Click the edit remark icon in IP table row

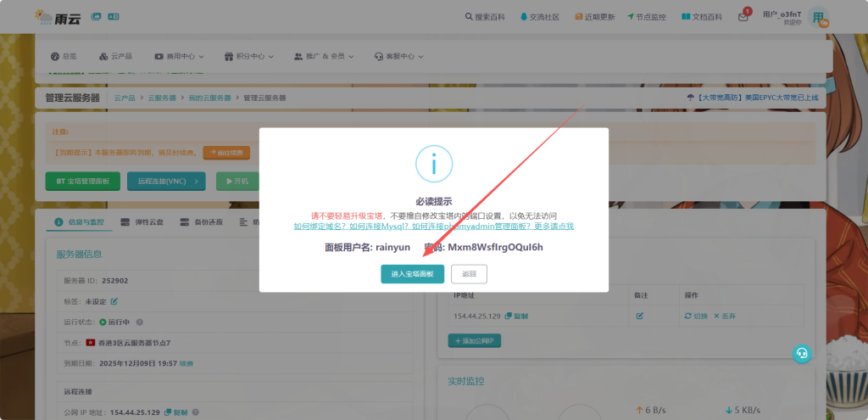coord(641,316)
